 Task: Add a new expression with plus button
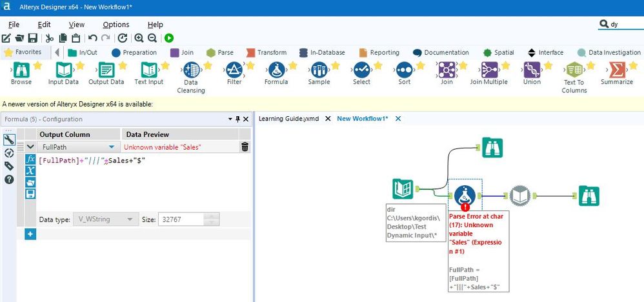click(x=30, y=234)
